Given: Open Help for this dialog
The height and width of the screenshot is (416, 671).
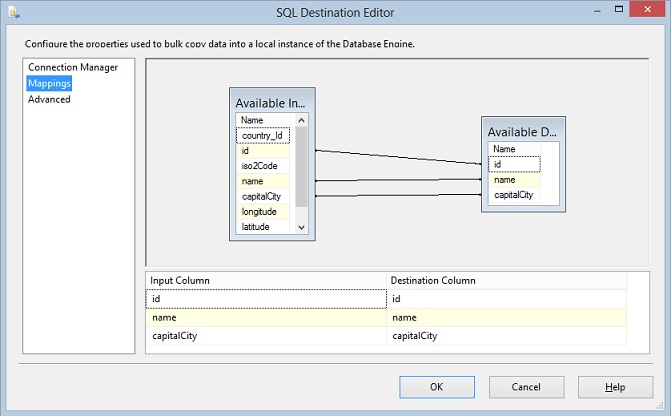Looking at the screenshot, I should pyautogui.click(x=615, y=387).
